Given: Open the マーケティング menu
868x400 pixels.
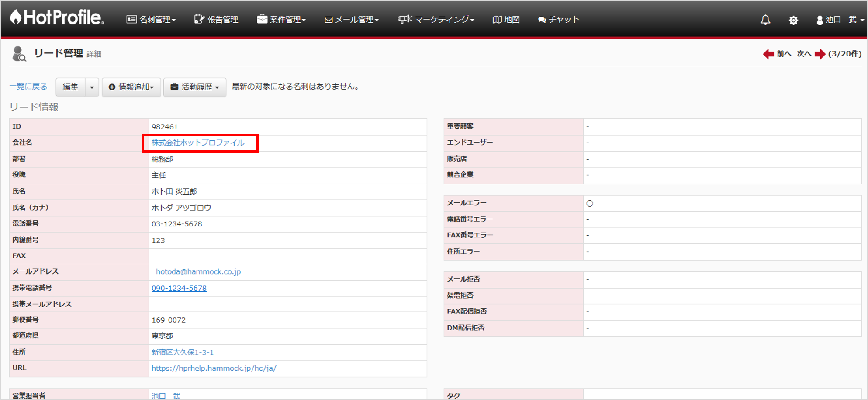Looking at the screenshot, I should (436, 20).
